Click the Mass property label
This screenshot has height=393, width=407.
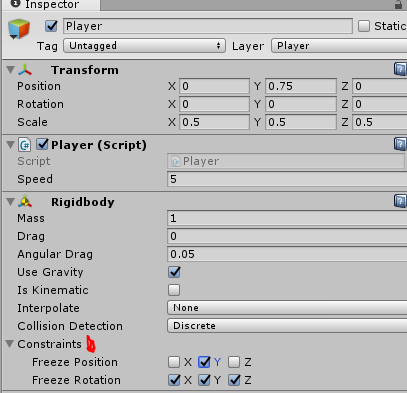tap(31, 218)
